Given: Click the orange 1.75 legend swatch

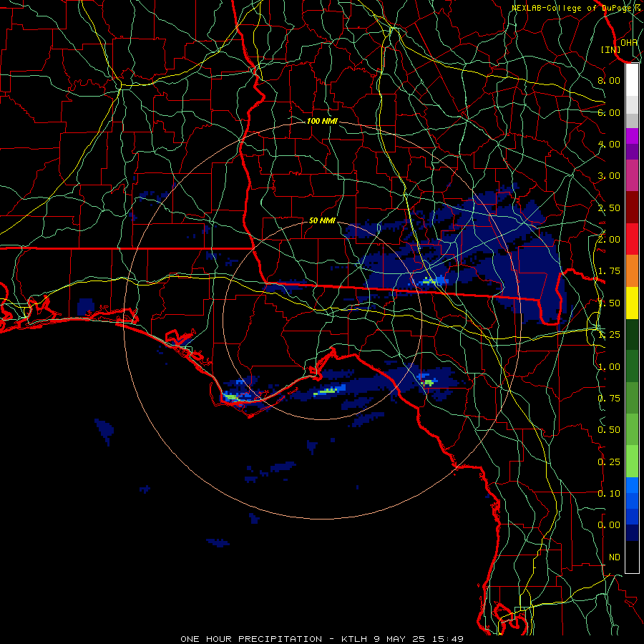Looking at the screenshot, I should 632,270.
